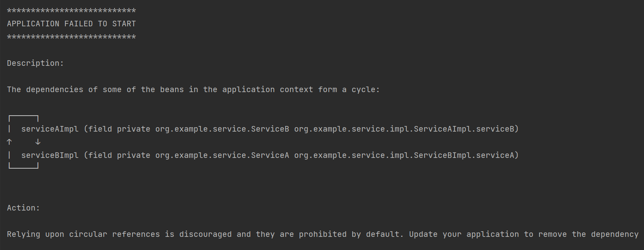Viewport: 644px width, 250px height.
Task: Click 'Update your application' sentence
Action: pyautogui.click(x=464, y=234)
